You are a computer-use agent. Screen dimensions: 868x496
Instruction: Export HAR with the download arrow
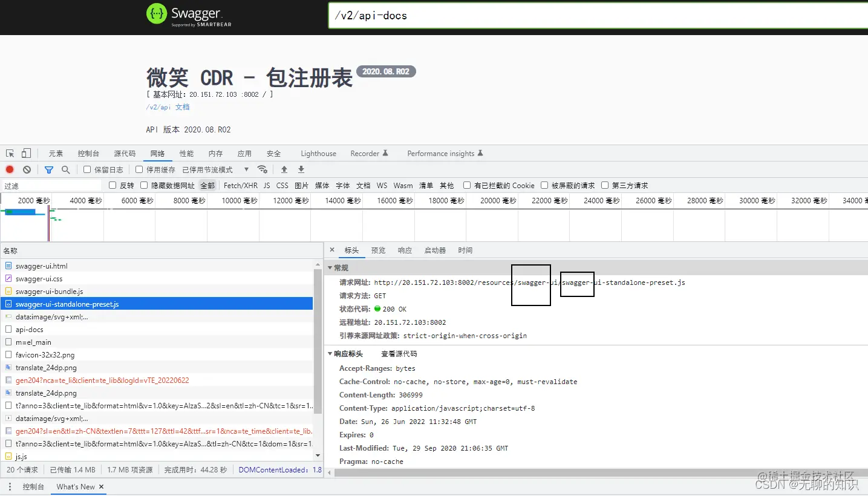coord(301,169)
